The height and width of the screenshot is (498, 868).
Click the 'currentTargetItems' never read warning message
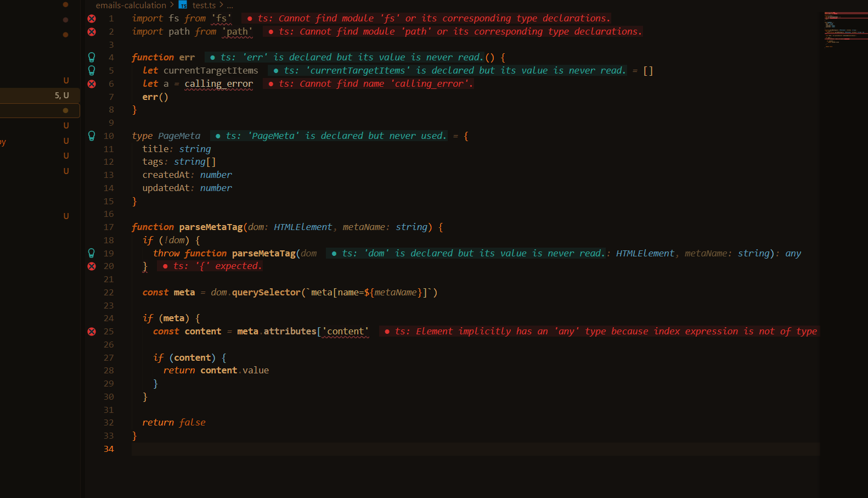point(447,70)
